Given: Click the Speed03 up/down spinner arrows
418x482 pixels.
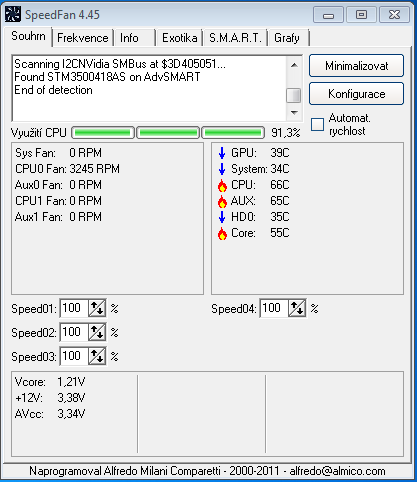Looking at the screenshot, I should pyautogui.click(x=97, y=356).
